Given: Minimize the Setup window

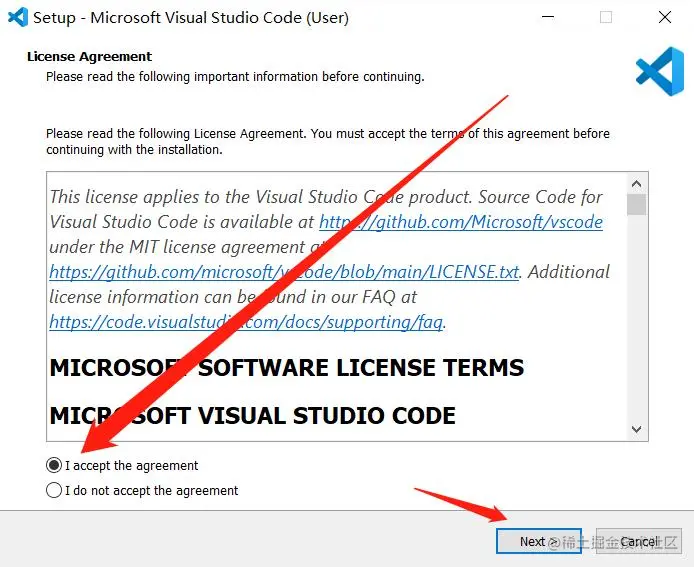Looking at the screenshot, I should click(548, 17).
